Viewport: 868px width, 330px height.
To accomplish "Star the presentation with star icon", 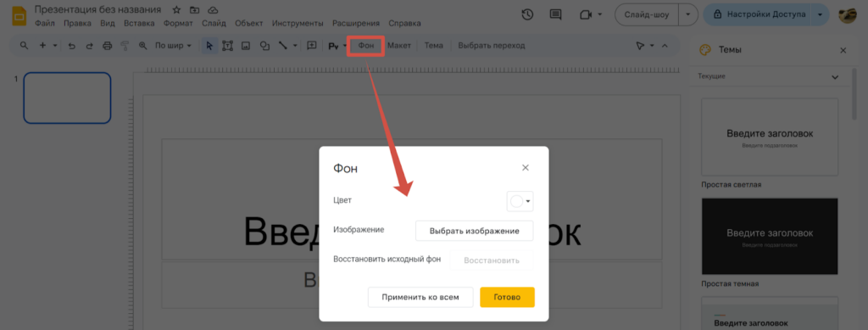I will click(176, 10).
